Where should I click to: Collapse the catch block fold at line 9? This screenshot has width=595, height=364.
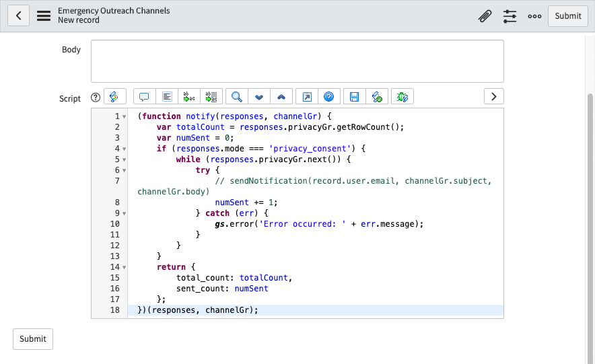(124, 213)
